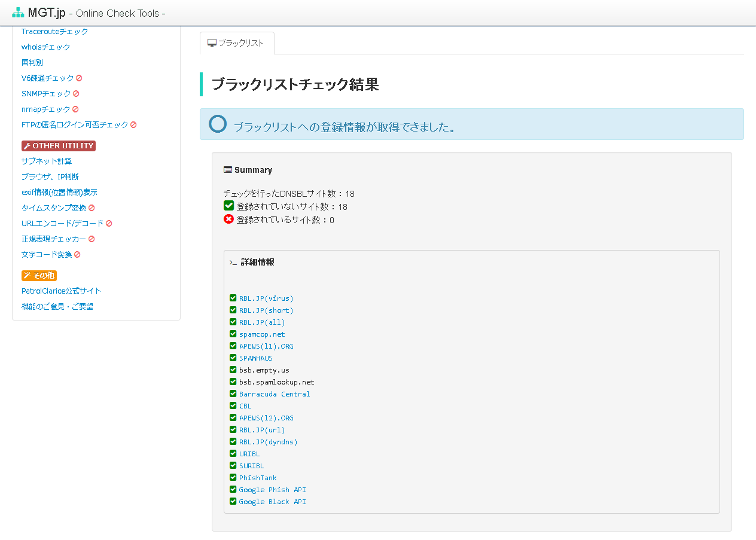
Task: Click the checkmark beside PhishTank
Action: tap(233, 477)
